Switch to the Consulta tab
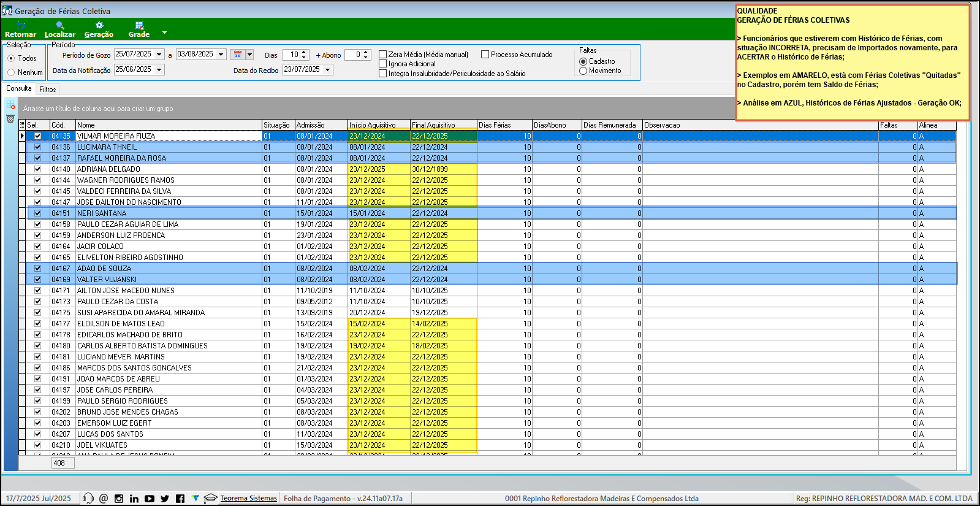The height and width of the screenshot is (506, 980). [19, 88]
